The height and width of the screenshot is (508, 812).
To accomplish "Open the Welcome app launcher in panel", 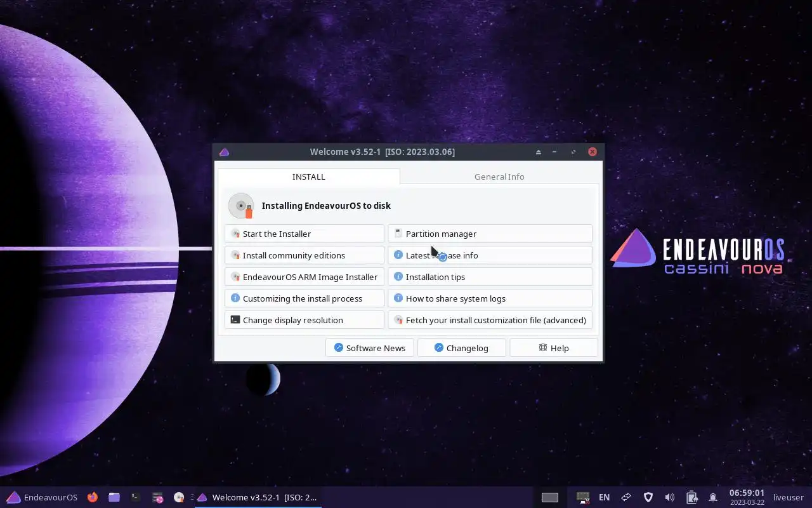I will pos(157,497).
